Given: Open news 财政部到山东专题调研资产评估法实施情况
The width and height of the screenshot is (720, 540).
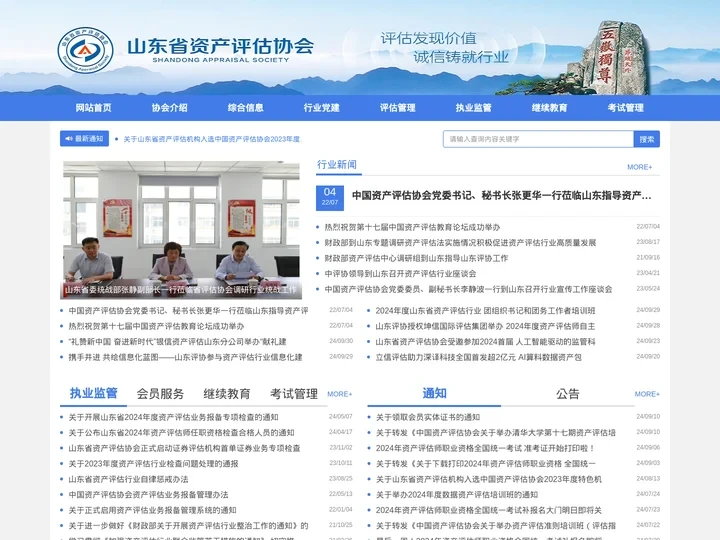Looking at the screenshot, I should click(x=460, y=242).
